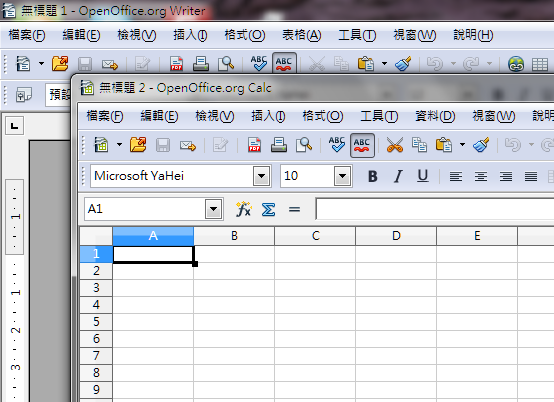Open 格式(O) menu in Calc window

[x=323, y=116]
